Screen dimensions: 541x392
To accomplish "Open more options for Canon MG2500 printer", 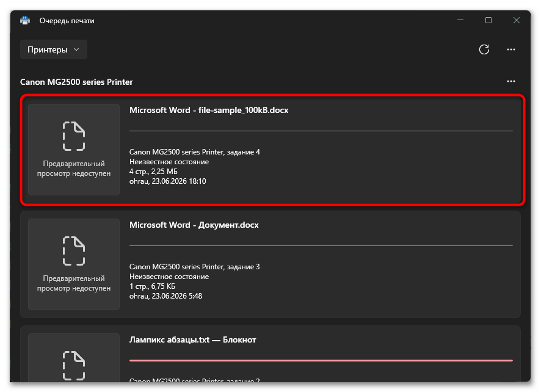I will pos(511,81).
